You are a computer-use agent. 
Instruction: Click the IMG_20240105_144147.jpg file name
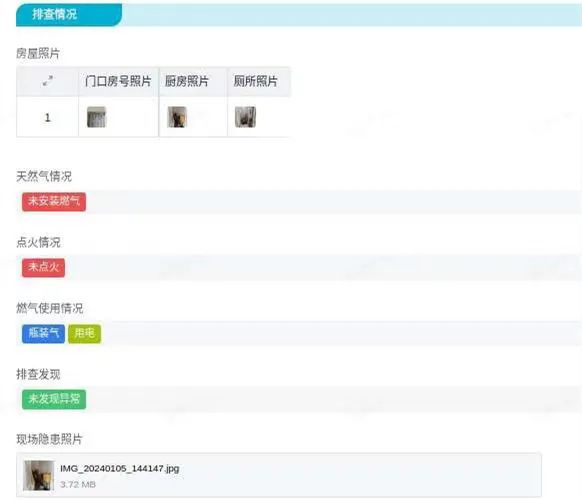[x=120, y=468]
